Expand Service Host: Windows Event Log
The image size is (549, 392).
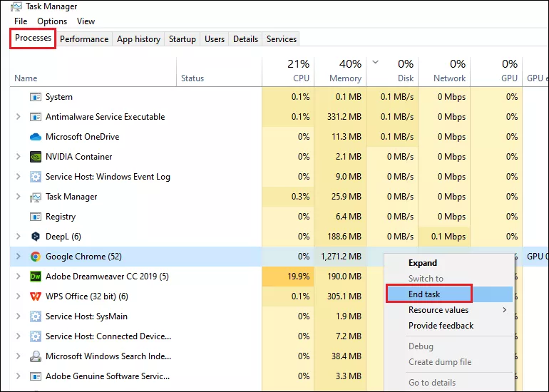pos(19,177)
